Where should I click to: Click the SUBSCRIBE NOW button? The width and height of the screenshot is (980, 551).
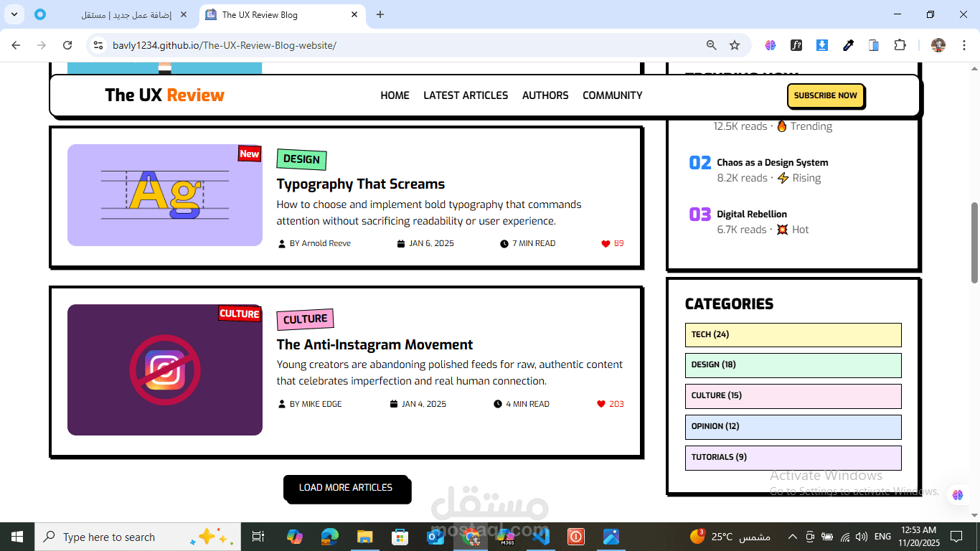pyautogui.click(x=826, y=95)
